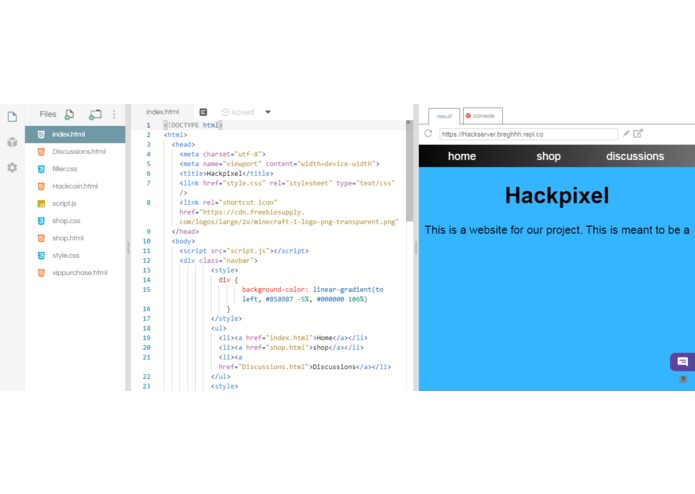
Task: Open the purple chat bubble button
Action: click(x=683, y=362)
